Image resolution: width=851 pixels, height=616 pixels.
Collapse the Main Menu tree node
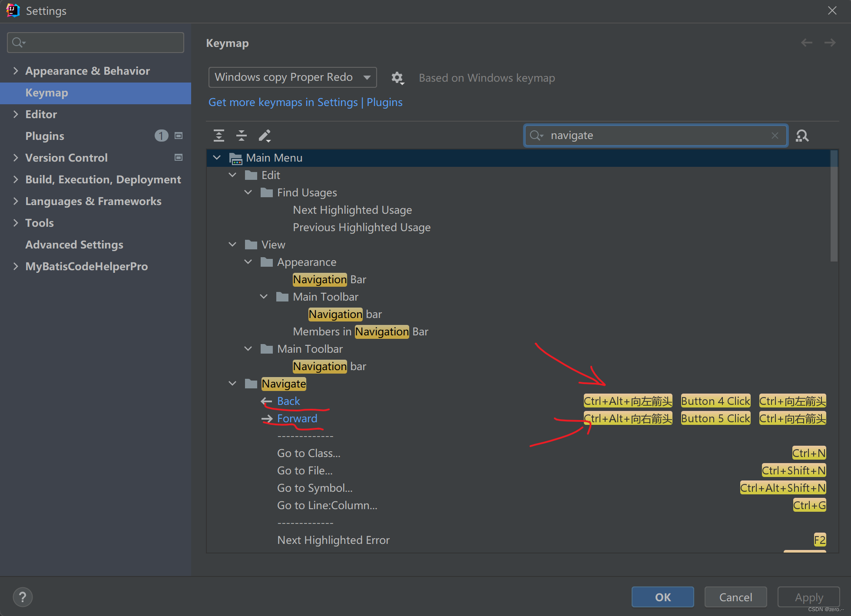pyautogui.click(x=217, y=158)
